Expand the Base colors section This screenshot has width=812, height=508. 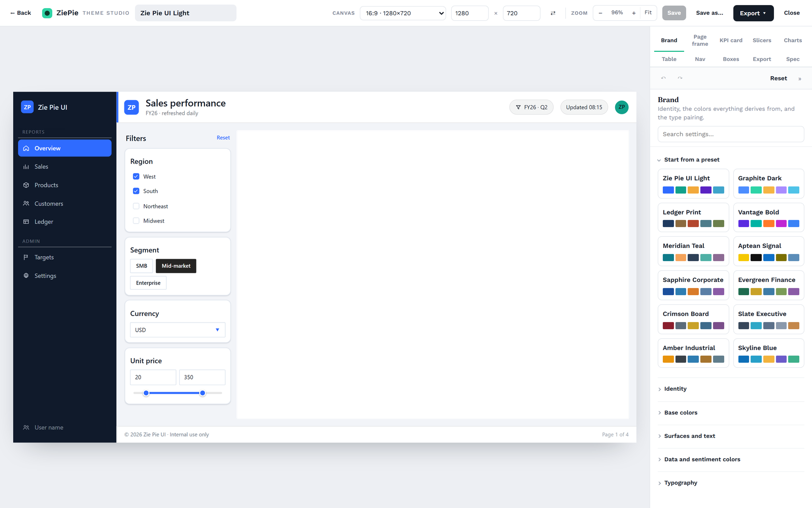[x=731, y=413]
